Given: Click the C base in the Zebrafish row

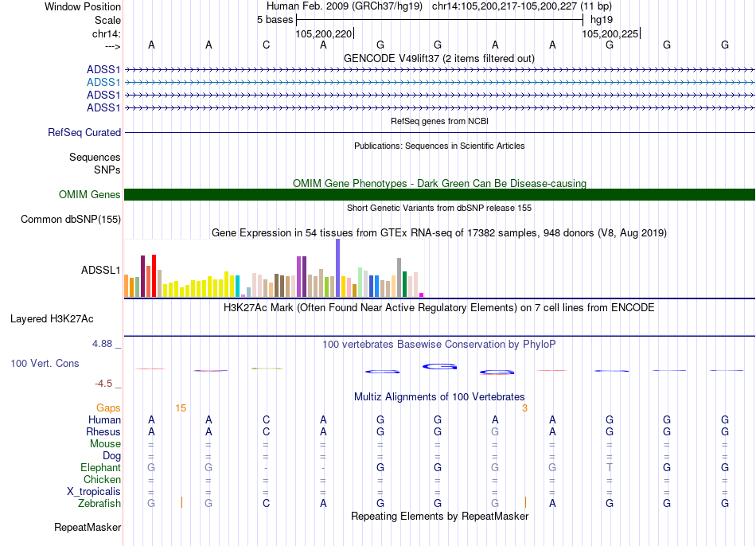Looking at the screenshot, I should 266,503.
